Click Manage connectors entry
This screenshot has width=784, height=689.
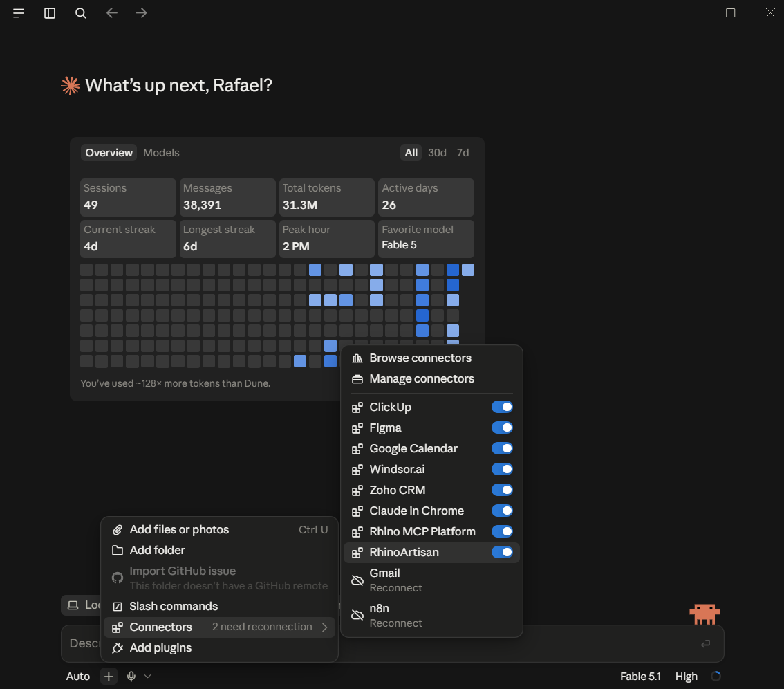pyautogui.click(x=431, y=379)
